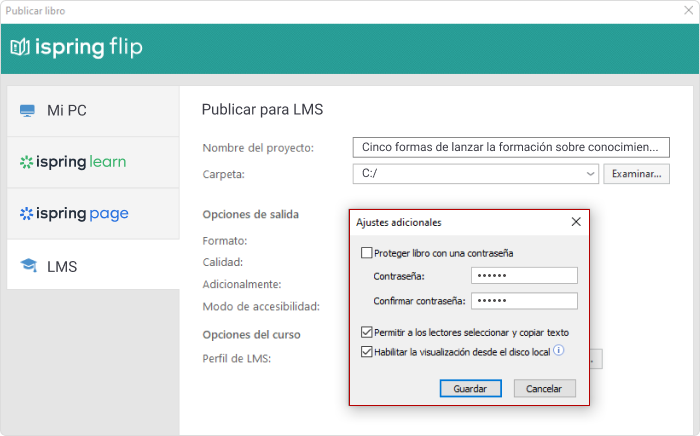700x436 pixels.
Task: Close the Ajustes adicionales dialog
Action: pyautogui.click(x=576, y=222)
